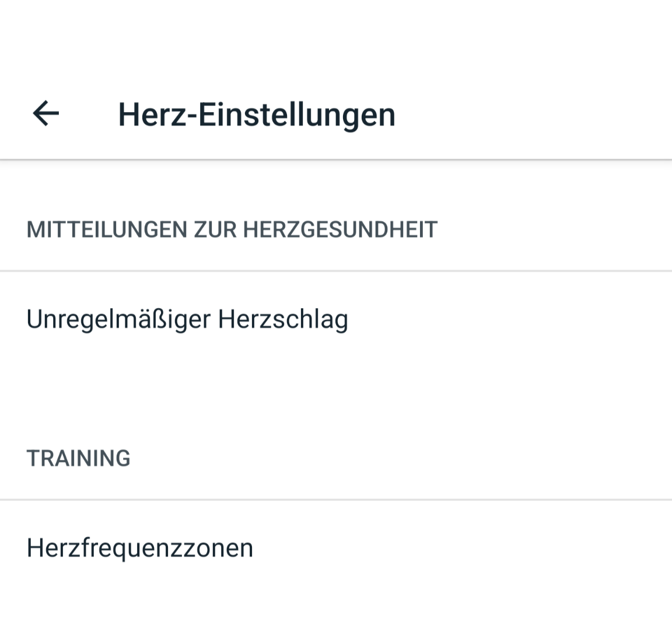The image size is (672, 642).
Task: Click the Herz-Einstellungen page title
Action: click(257, 114)
